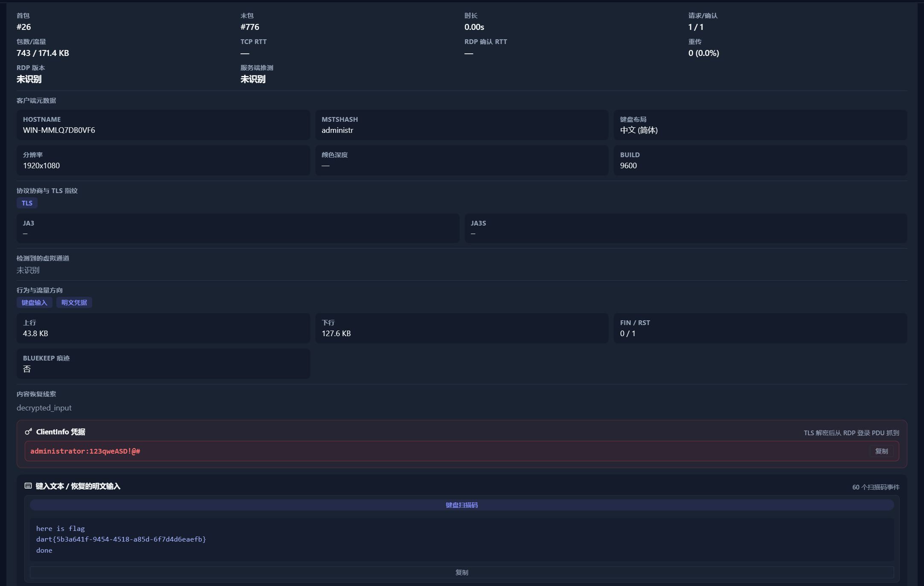Click the BUILD 9600 card
Image resolution: width=924 pixels, height=586 pixels.
click(760, 160)
